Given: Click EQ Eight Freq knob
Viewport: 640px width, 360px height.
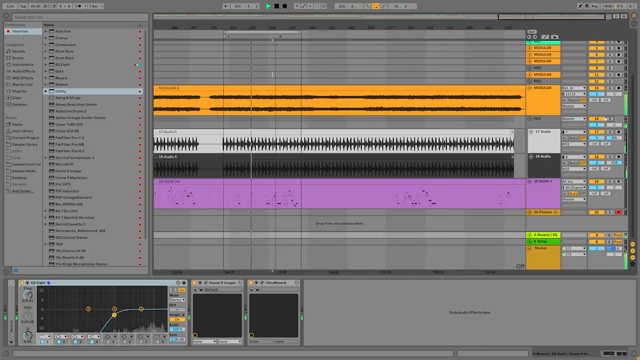Looking at the screenshot, I should pos(27,294).
